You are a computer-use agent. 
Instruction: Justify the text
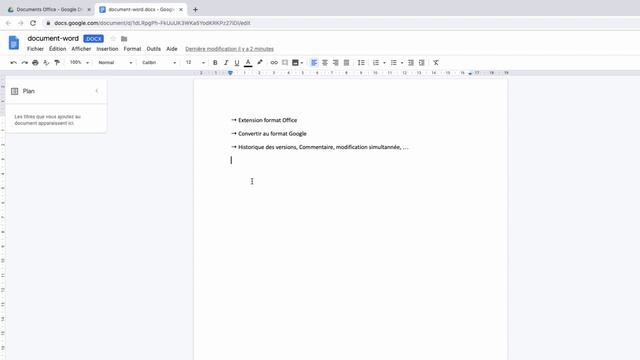pos(347,62)
